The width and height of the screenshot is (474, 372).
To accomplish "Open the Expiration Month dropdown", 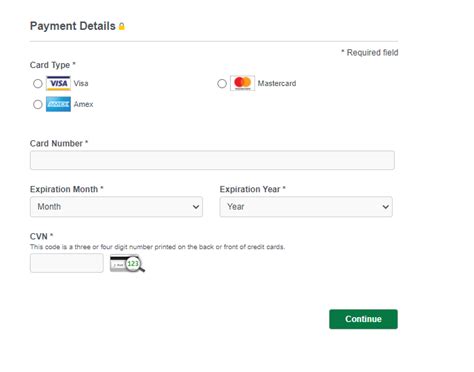I will click(116, 207).
